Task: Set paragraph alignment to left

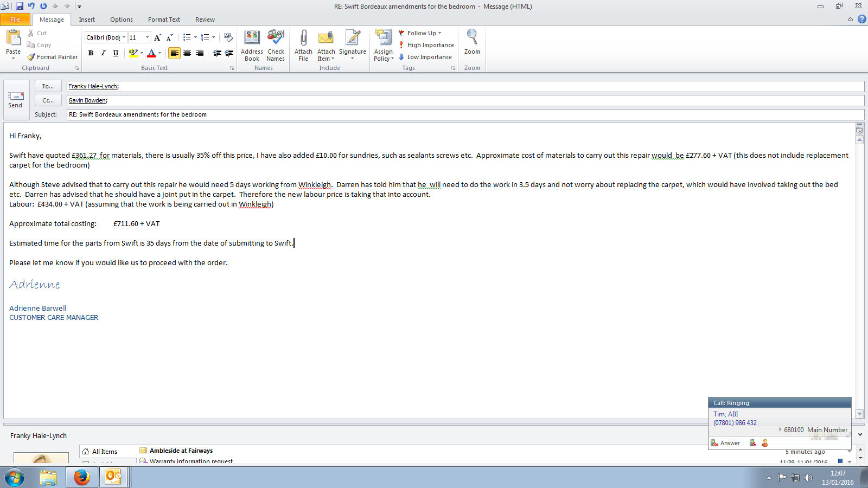Action: (x=174, y=53)
